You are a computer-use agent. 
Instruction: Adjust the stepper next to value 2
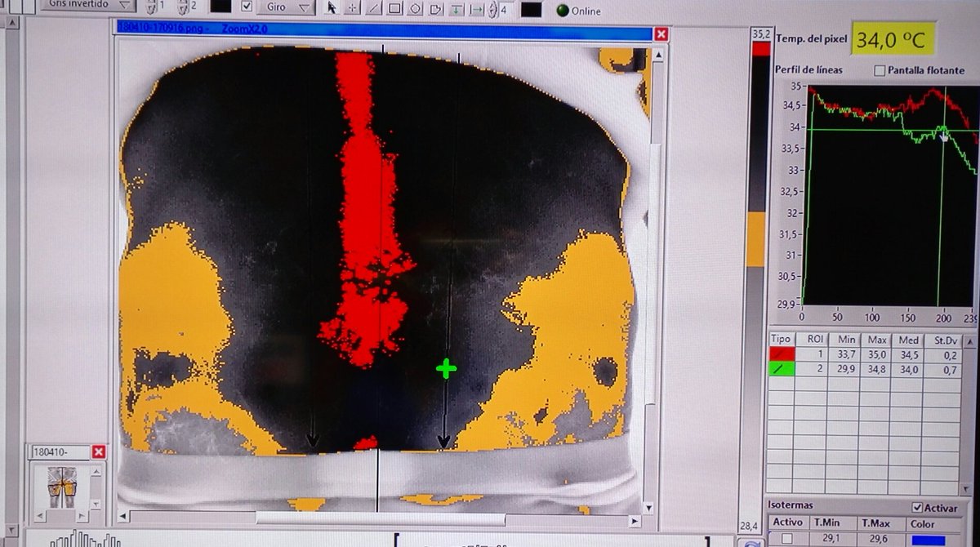[x=181, y=7]
